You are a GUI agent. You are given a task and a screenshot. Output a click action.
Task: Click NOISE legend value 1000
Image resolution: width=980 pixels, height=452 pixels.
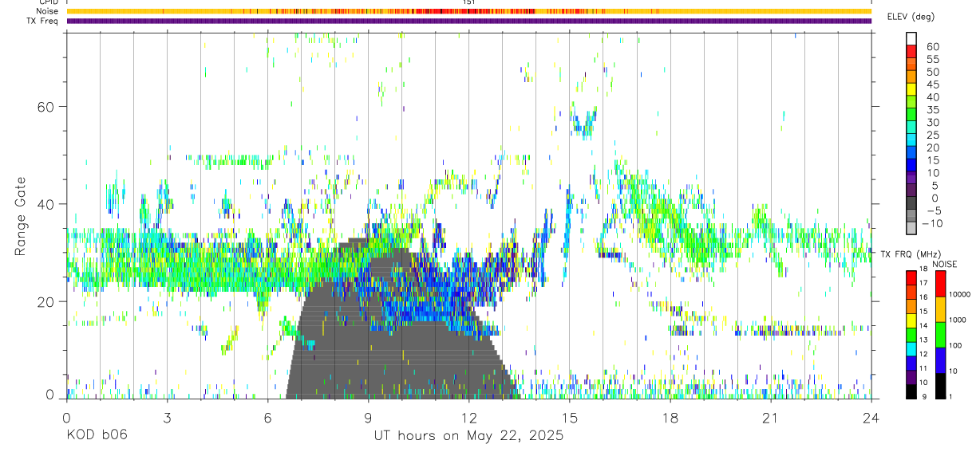[x=958, y=320]
